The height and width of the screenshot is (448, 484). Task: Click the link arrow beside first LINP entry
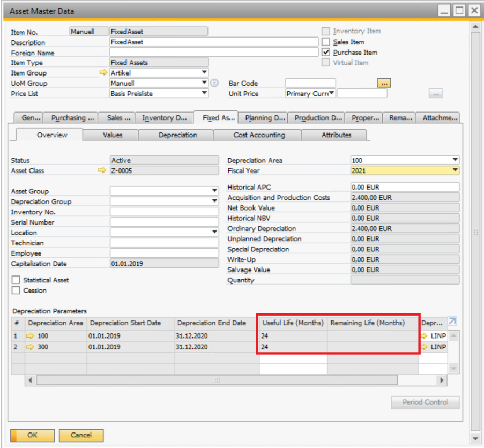425,336
